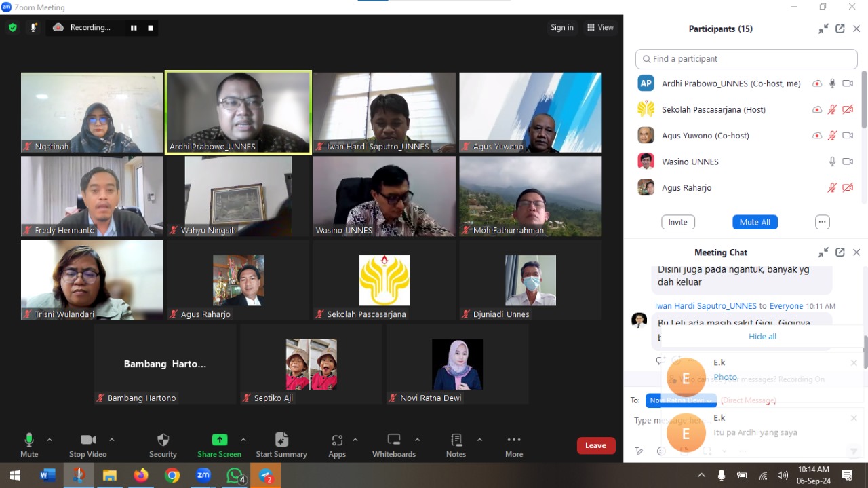The height and width of the screenshot is (488, 868).
Task: Open the Share Screen button
Action: tap(219, 440)
